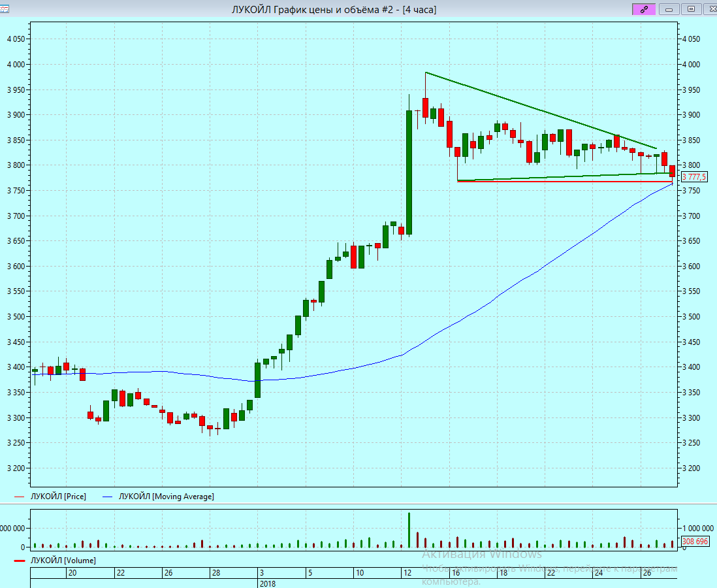This screenshot has height=588, width=717.
Task: Click the current volume tag 308 696
Action: point(695,542)
